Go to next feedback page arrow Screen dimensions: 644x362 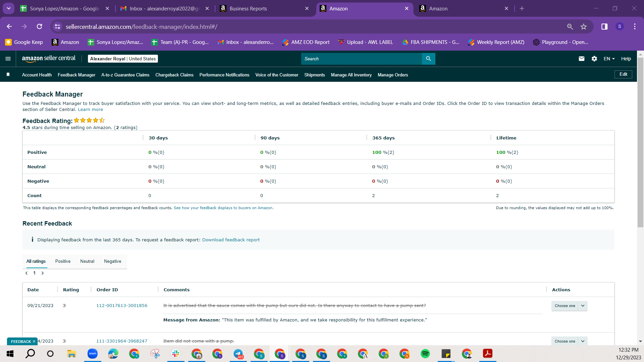pos(43,273)
